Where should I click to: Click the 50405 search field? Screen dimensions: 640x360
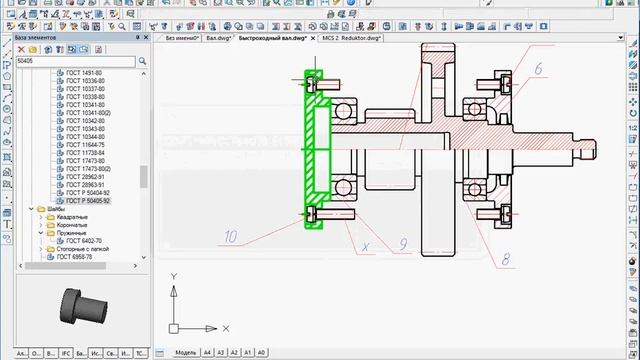pyautogui.click(x=75, y=61)
